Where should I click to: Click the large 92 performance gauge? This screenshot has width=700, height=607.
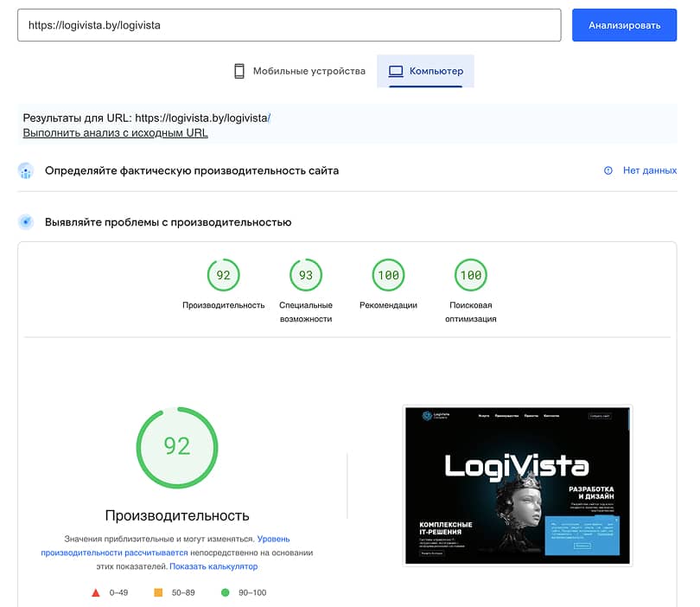pyautogui.click(x=177, y=448)
